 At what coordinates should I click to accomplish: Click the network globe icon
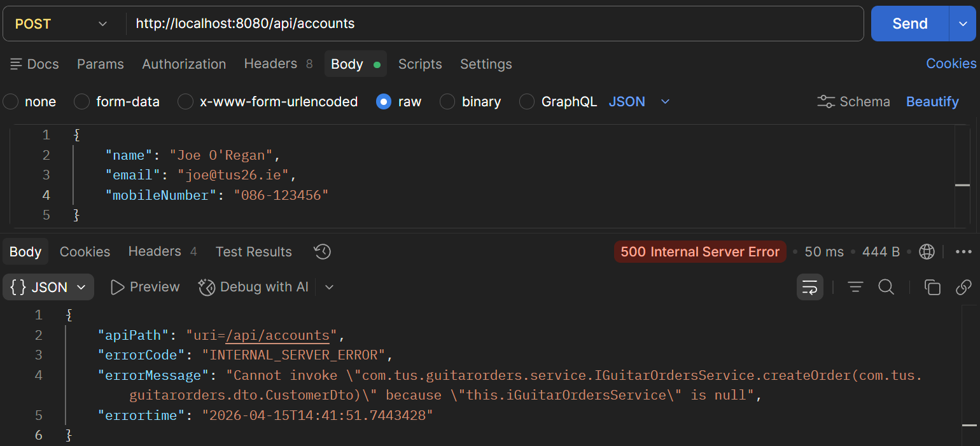[x=927, y=252]
